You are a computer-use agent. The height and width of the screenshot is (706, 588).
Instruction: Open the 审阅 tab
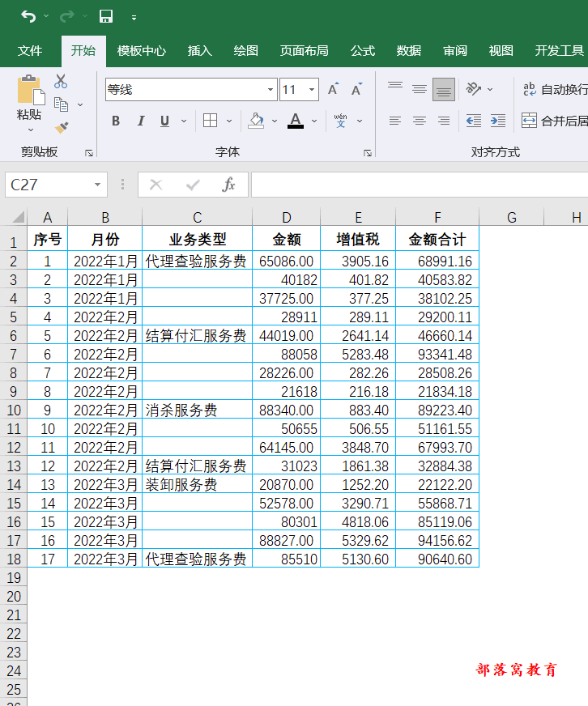click(x=455, y=51)
